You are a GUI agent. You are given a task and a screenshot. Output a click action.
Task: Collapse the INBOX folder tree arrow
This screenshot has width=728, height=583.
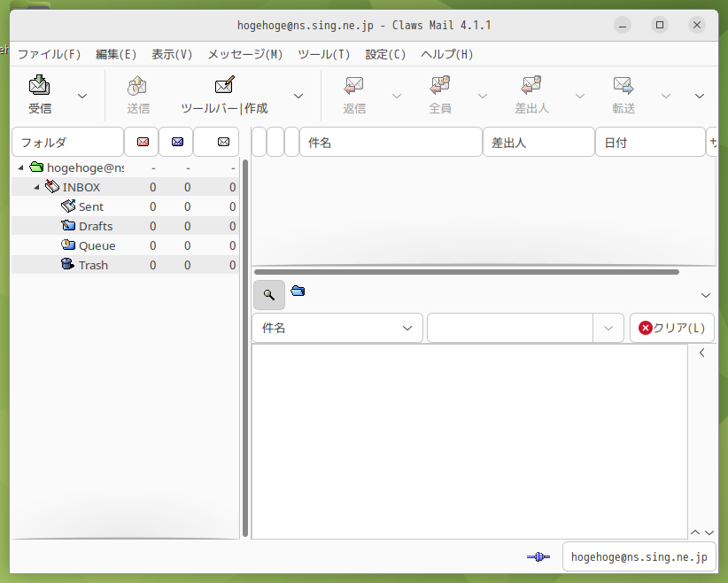point(36,187)
